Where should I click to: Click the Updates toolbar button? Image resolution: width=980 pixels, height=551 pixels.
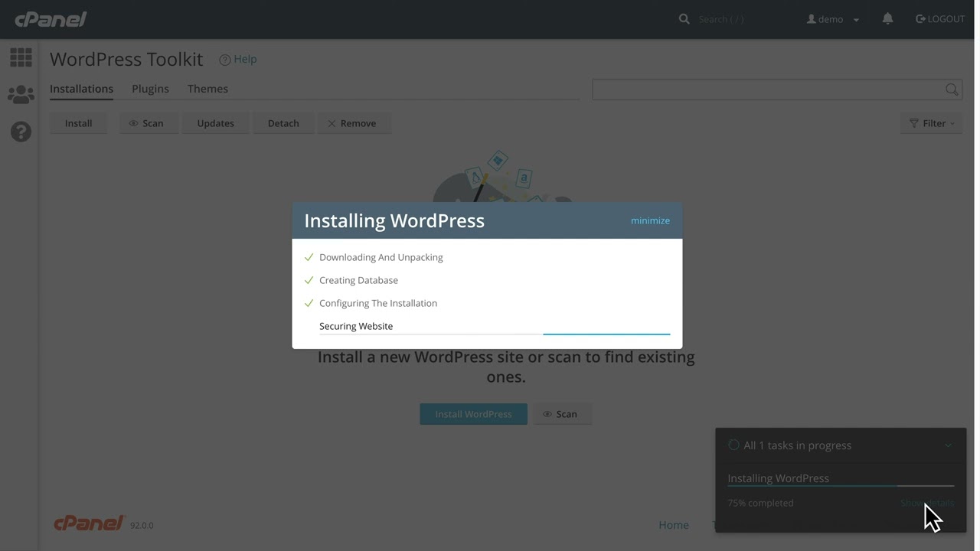(215, 123)
